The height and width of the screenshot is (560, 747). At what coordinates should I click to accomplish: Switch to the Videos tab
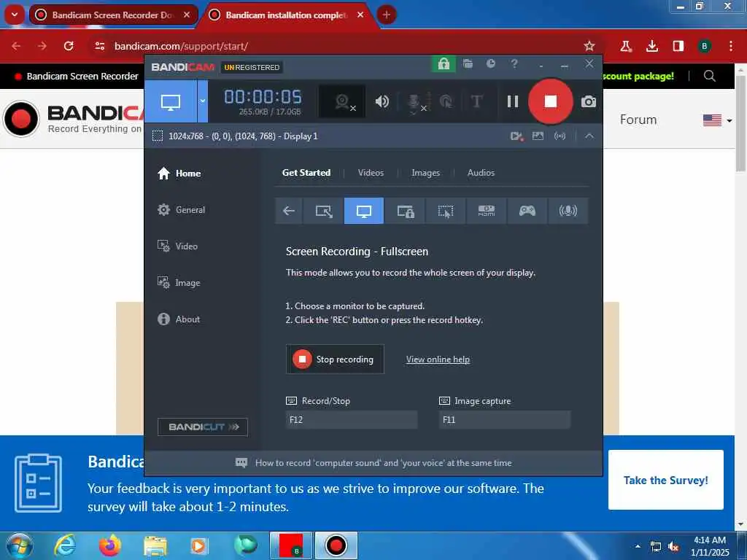pos(371,173)
